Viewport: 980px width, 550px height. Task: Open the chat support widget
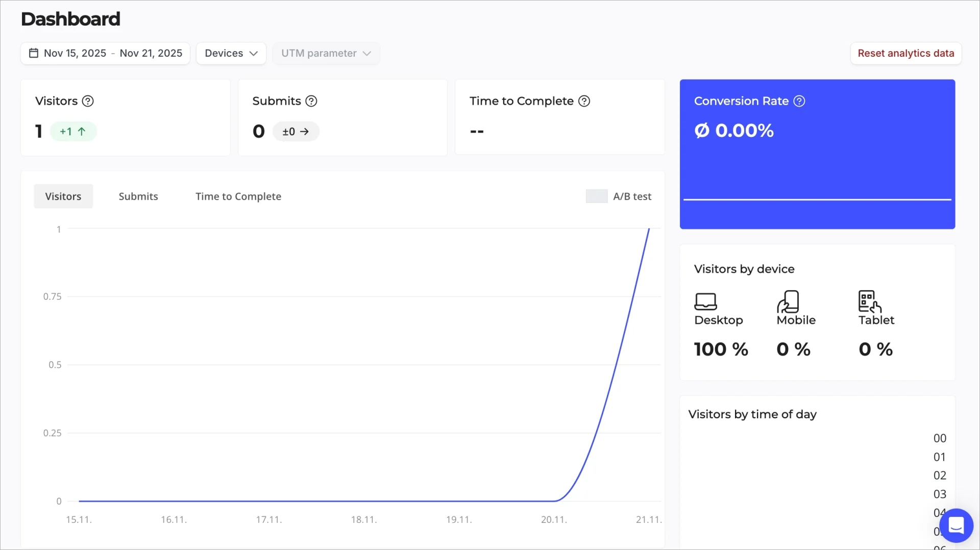955,525
